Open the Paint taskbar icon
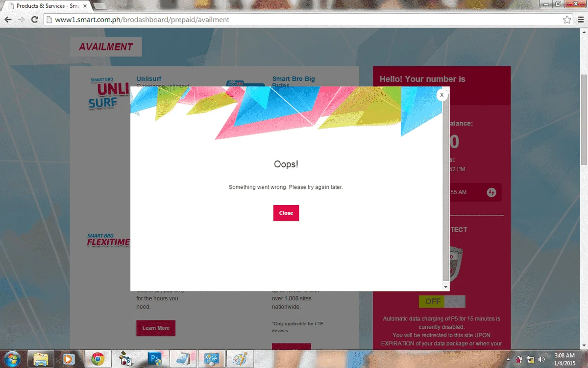588x368 pixels. (x=240, y=359)
